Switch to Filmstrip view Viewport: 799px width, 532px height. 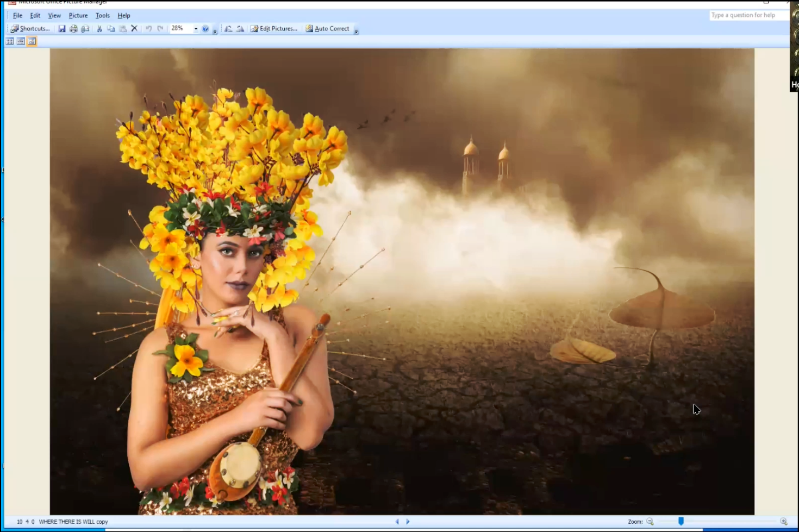click(21, 41)
